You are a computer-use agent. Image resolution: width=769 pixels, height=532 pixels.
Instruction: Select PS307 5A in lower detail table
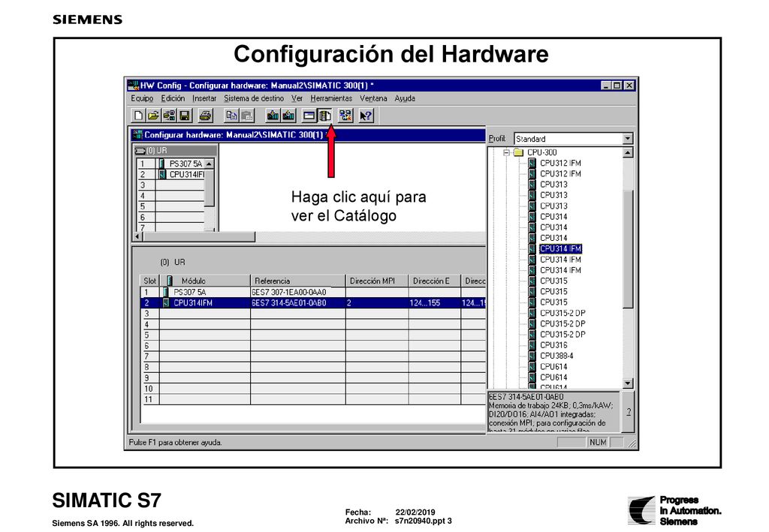click(x=190, y=292)
